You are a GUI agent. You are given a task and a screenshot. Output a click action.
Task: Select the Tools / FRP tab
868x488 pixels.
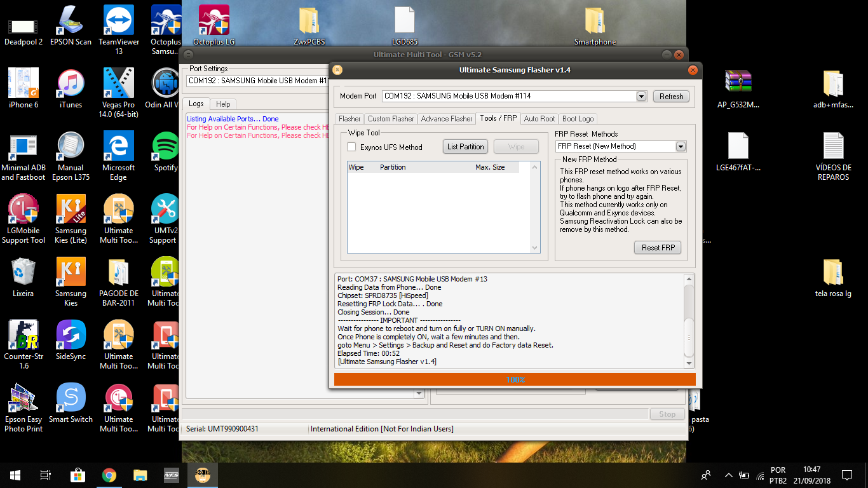498,118
